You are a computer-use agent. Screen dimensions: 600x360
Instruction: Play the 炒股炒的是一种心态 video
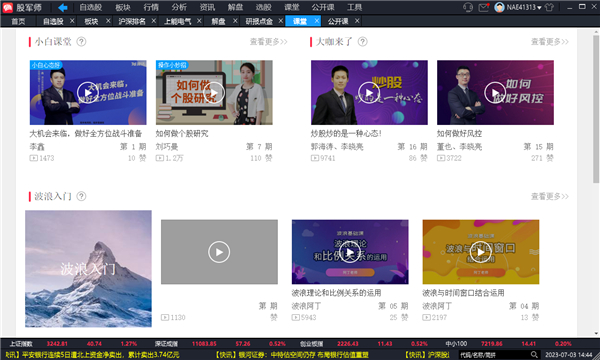pos(369,93)
